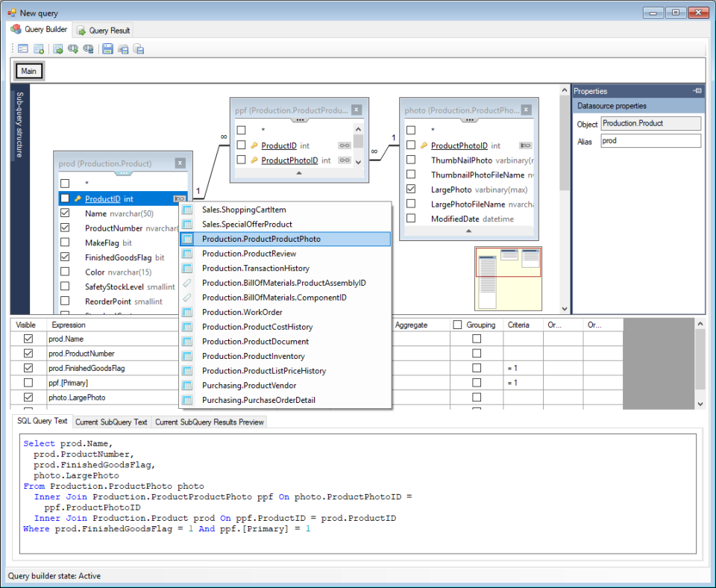This screenshot has height=588, width=716.
Task: Click the Main sub-query button
Action: (28, 71)
